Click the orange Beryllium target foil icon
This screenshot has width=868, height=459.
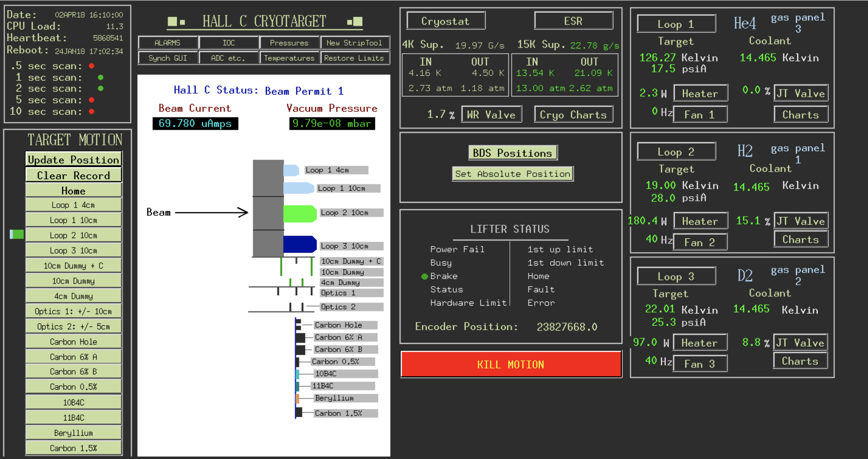[x=297, y=398]
